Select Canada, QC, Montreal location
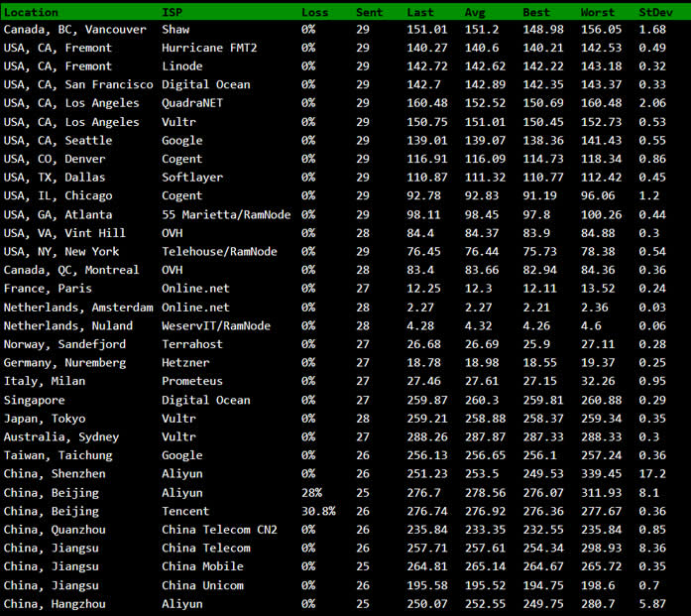 coord(71,270)
